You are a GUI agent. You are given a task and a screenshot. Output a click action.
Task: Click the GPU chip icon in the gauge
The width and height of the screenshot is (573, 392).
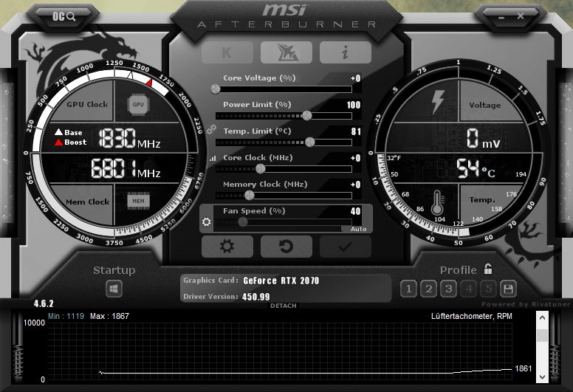point(138,105)
